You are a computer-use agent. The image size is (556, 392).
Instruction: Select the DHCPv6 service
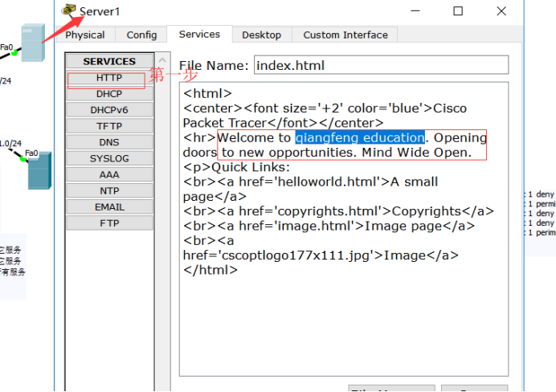109,110
